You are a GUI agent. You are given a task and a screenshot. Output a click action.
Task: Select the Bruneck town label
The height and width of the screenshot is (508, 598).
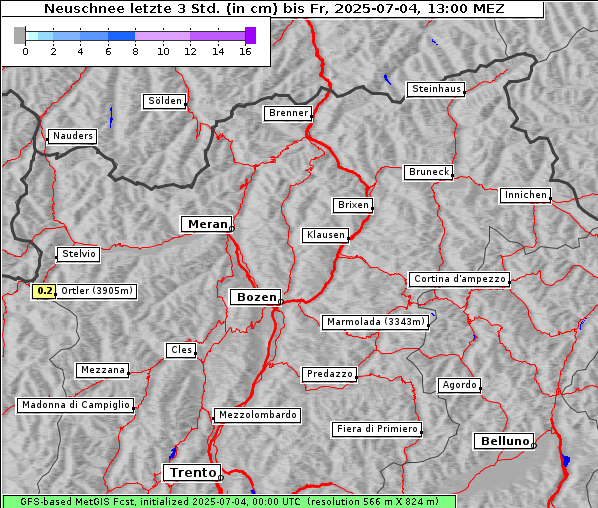coord(429,172)
